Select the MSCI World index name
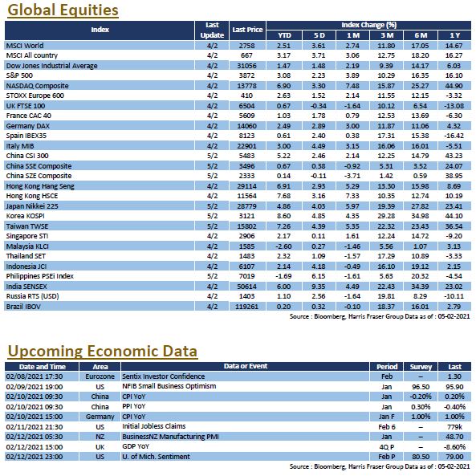 tap(25, 46)
